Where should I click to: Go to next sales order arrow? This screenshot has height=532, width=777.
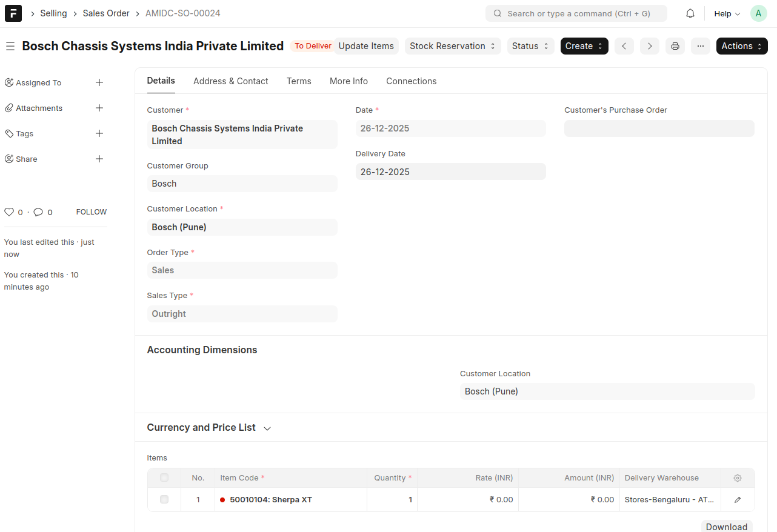tap(649, 46)
